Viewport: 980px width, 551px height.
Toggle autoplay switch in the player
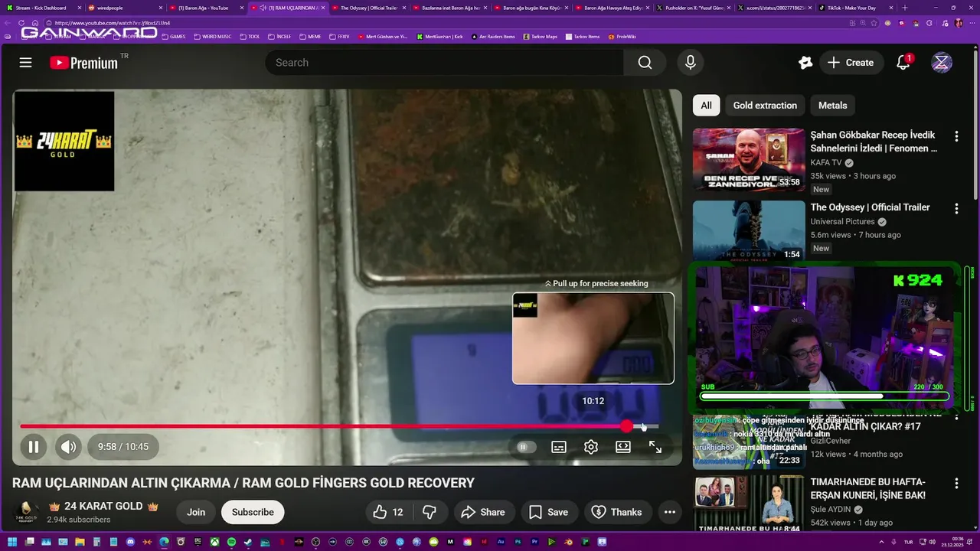coord(524,447)
